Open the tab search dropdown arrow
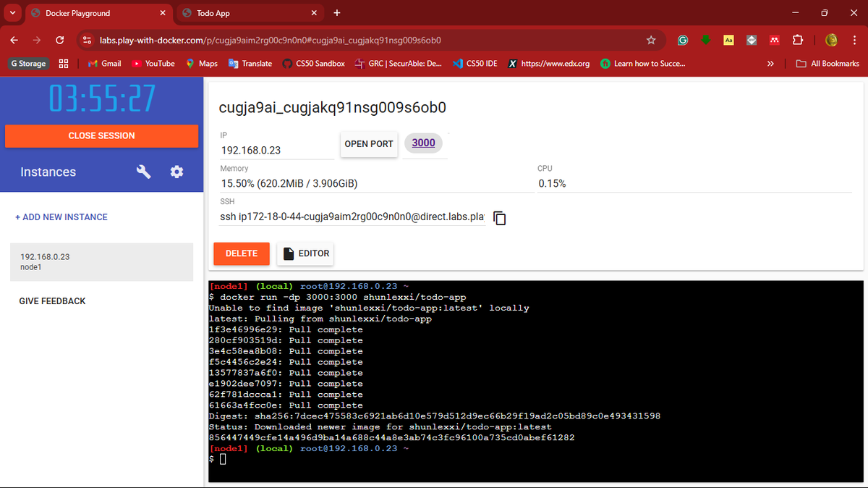This screenshot has width=868, height=488. point(12,13)
